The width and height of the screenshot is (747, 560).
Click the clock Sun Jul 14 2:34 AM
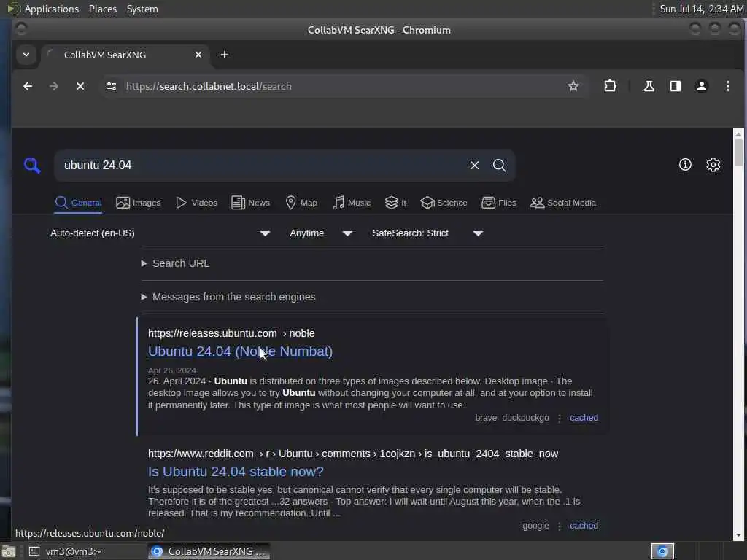click(701, 9)
